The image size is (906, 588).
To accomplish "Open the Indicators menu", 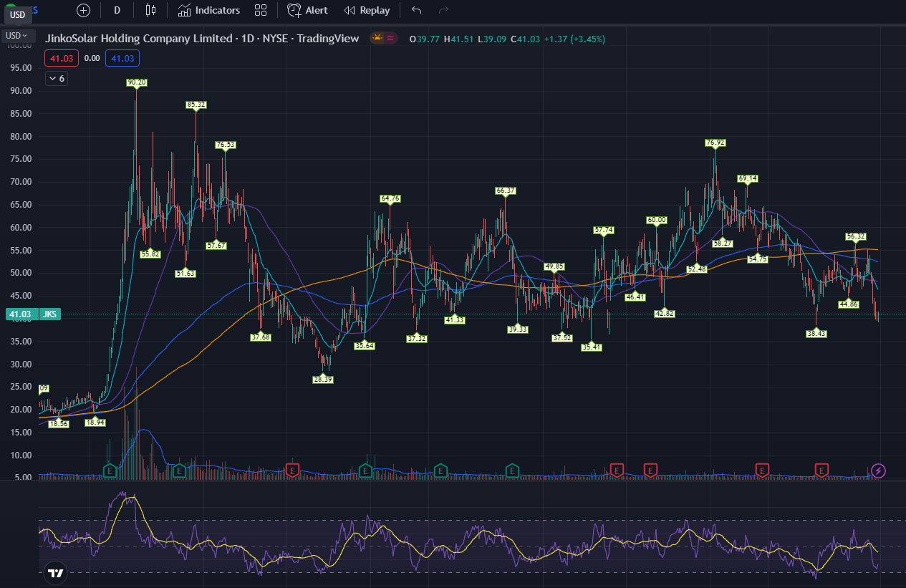I will pos(209,10).
